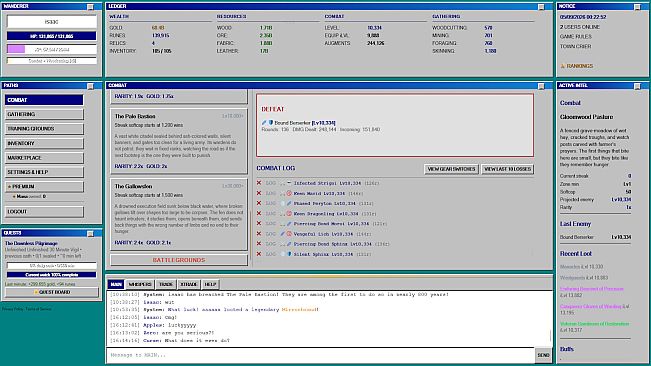Collapse the Ledger panel
The image size is (651, 366).
click(x=541, y=7)
